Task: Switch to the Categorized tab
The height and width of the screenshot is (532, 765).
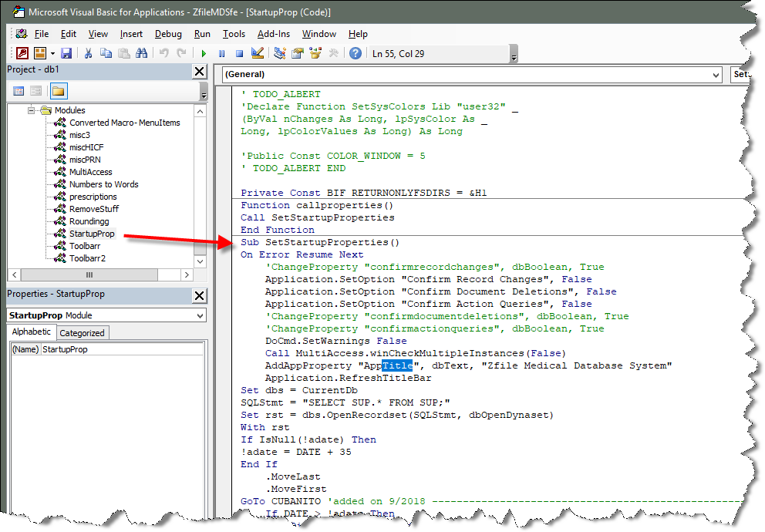Action: (82, 333)
